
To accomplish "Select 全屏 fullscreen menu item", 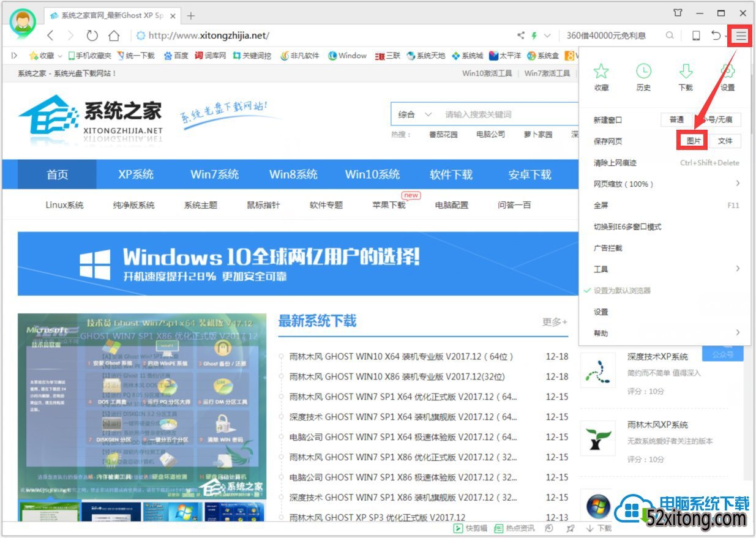I will coord(664,205).
